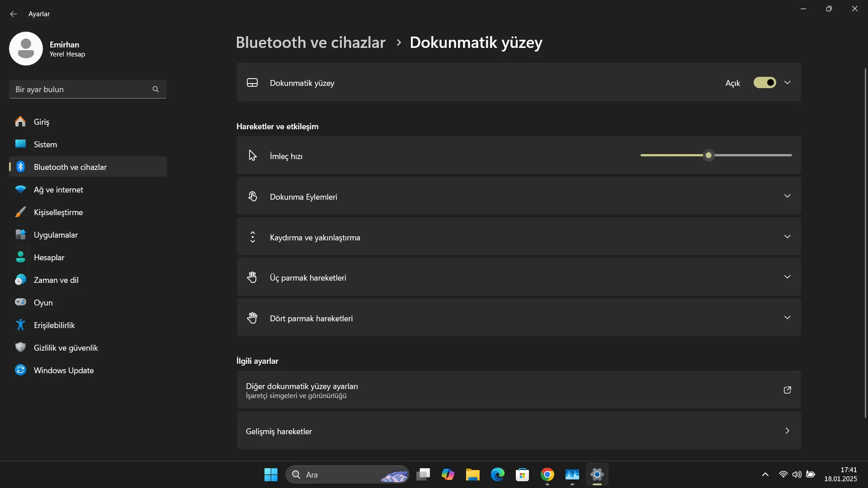This screenshot has height=488, width=868.
Task: Show hidden system tray icons
Action: click(765, 474)
